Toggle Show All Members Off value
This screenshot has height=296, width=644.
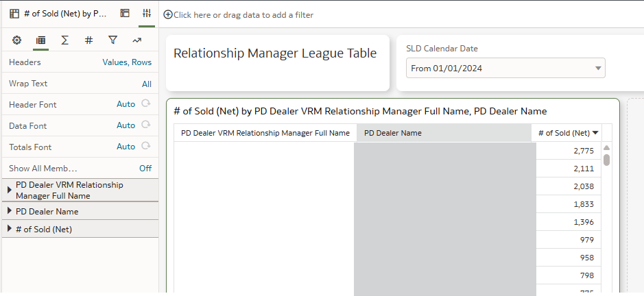click(145, 169)
